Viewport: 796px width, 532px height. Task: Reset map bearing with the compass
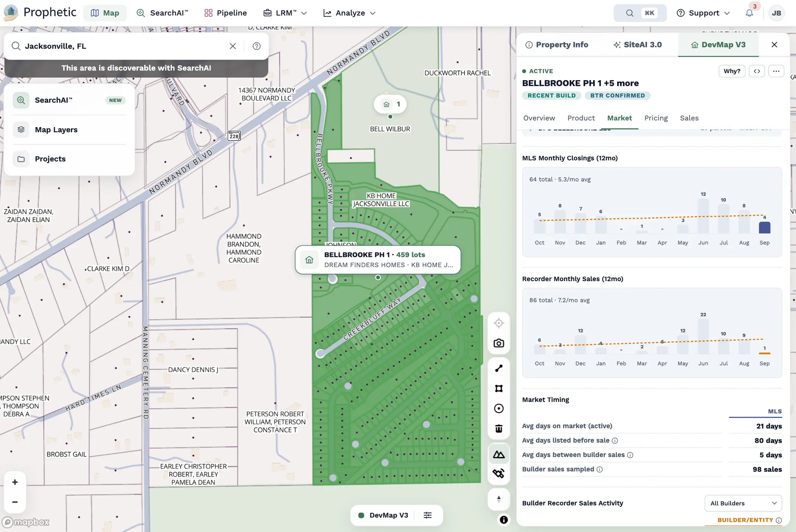[x=499, y=499]
